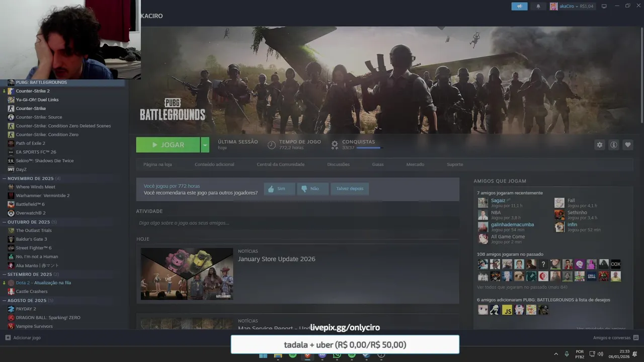
Task: Open friend galinhademacumba in the friends panel
Action: click(512, 225)
